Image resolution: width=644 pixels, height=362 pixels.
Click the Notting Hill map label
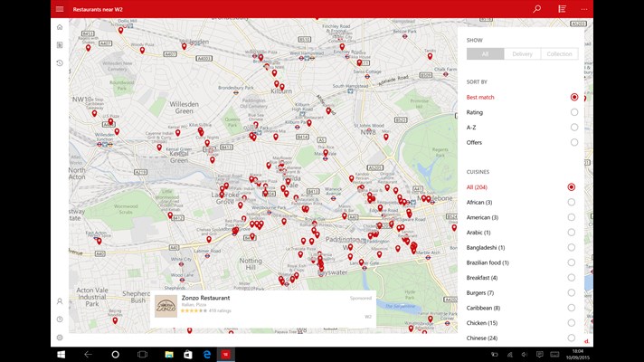pos(251,263)
